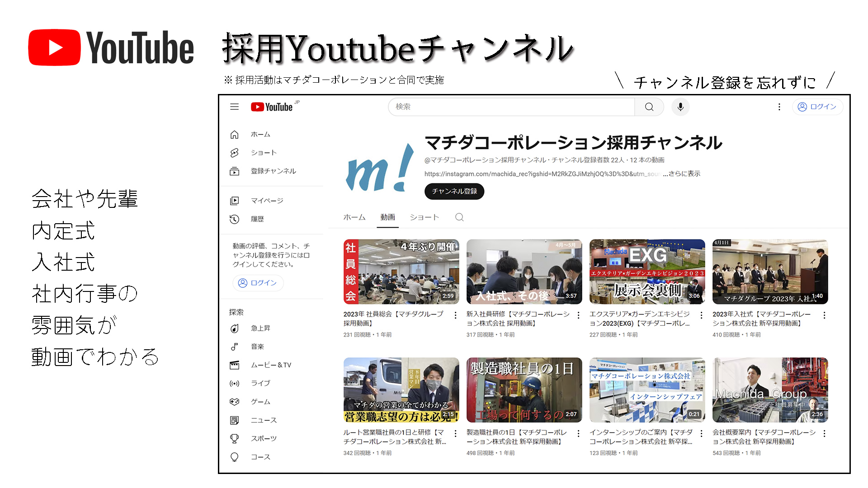Activate voice search microphone

[x=680, y=107]
